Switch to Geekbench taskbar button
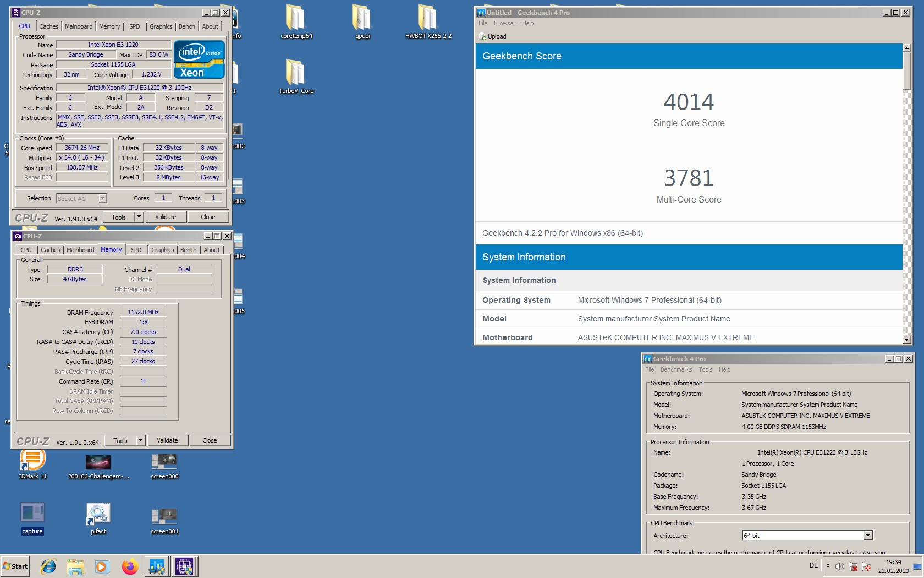 (157, 566)
